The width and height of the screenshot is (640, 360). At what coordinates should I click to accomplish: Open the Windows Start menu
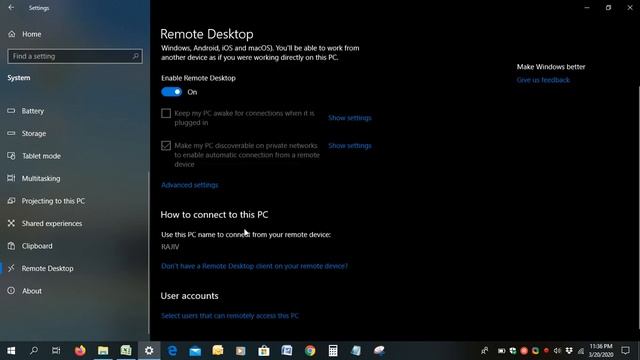click(11, 351)
